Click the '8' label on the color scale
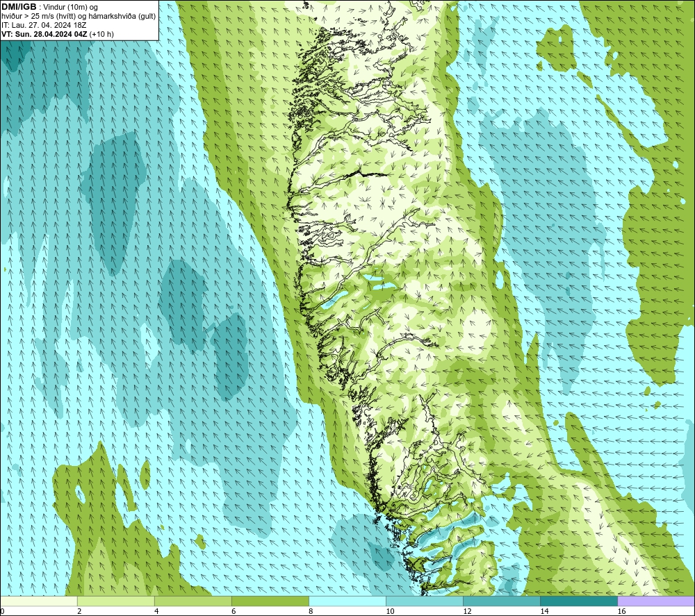Screen dimensions: 695x616 (311, 612)
